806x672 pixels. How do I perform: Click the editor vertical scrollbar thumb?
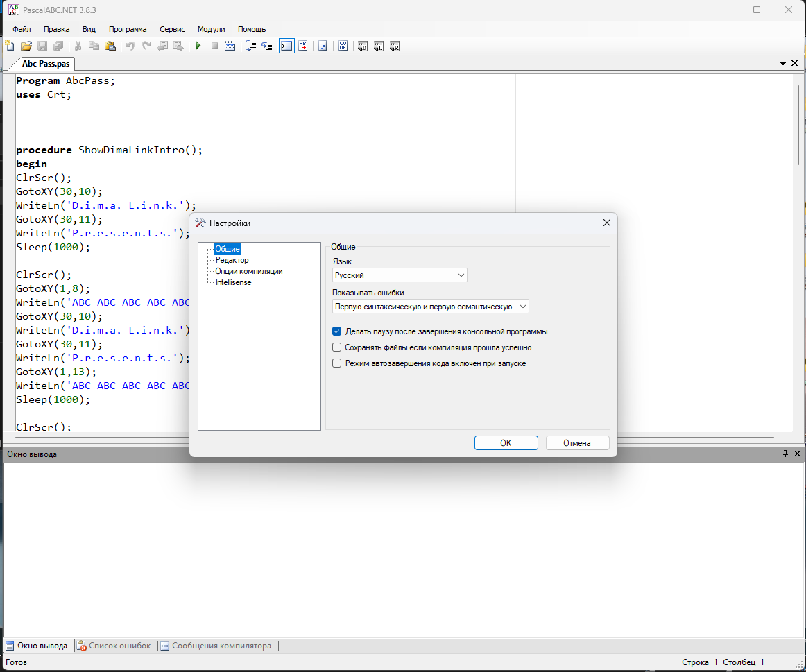(x=798, y=125)
